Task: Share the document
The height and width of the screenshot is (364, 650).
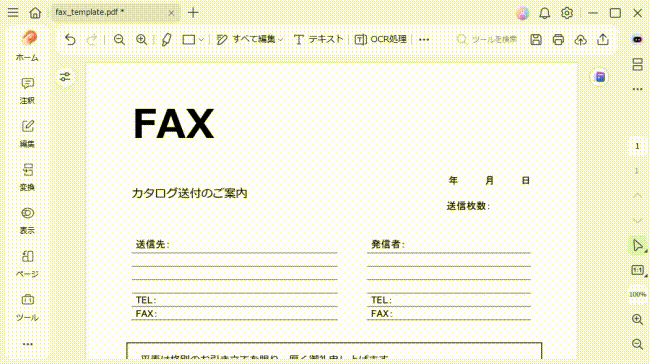Action: tap(603, 39)
